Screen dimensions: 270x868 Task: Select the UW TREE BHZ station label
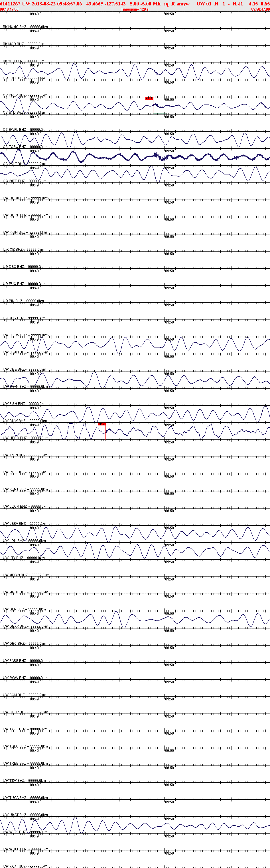tap(25, 764)
